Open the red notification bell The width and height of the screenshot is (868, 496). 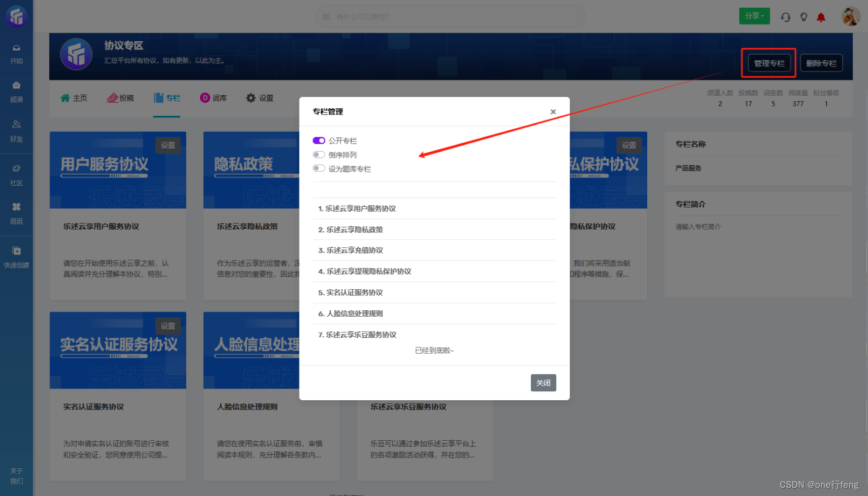click(x=821, y=17)
